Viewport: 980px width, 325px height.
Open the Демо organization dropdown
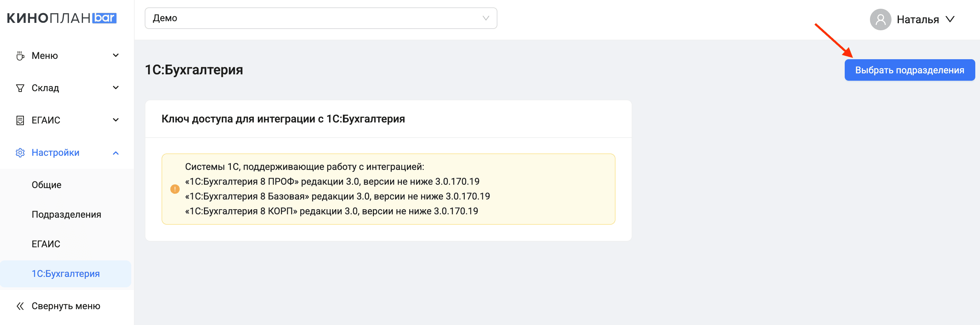pyautogui.click(x=321, y=18)
